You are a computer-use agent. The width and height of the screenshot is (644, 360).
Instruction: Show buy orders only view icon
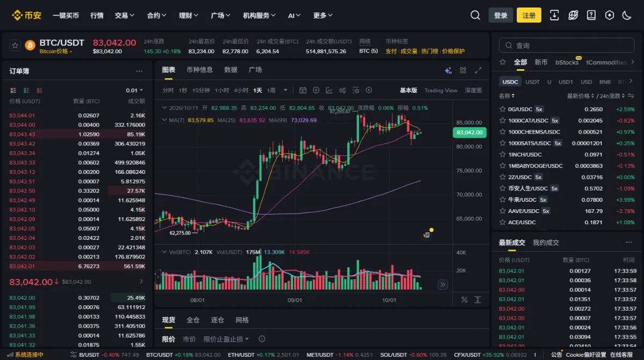pyautogui.click(x=26, y=90)
